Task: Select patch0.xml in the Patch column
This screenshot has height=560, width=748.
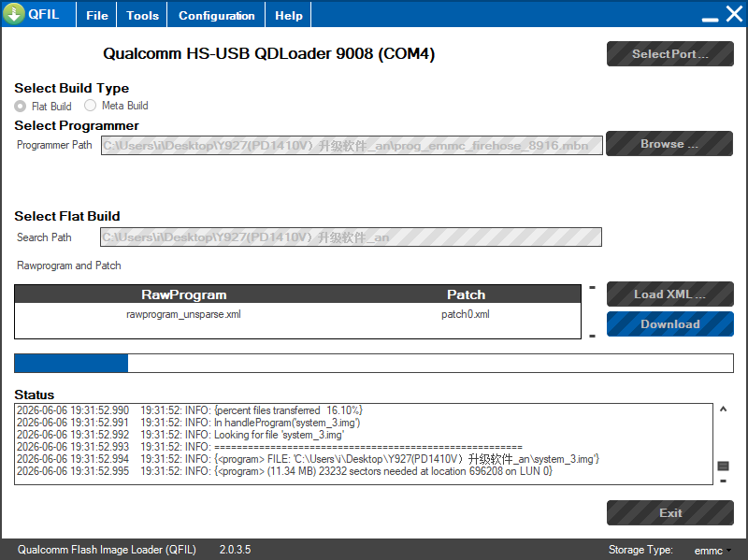Action: click(465, 314)
